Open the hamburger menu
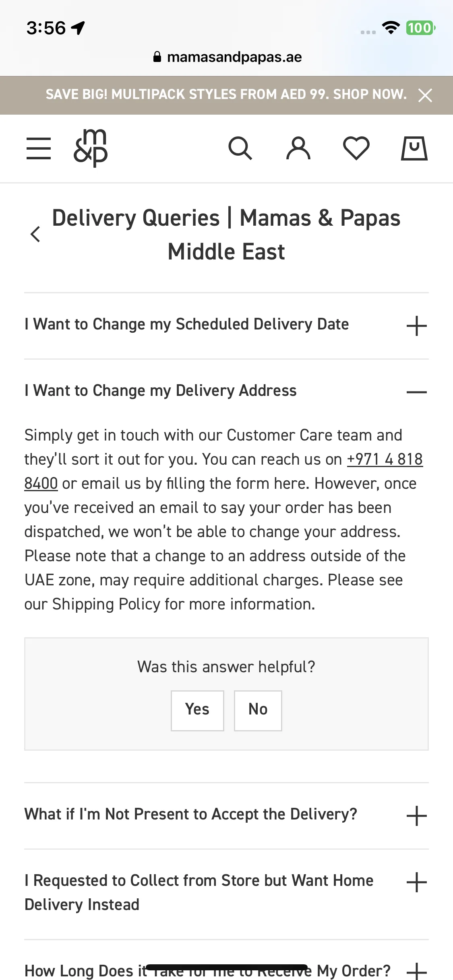Viewport: 453px width, 980px height. (x=39, y=148)
